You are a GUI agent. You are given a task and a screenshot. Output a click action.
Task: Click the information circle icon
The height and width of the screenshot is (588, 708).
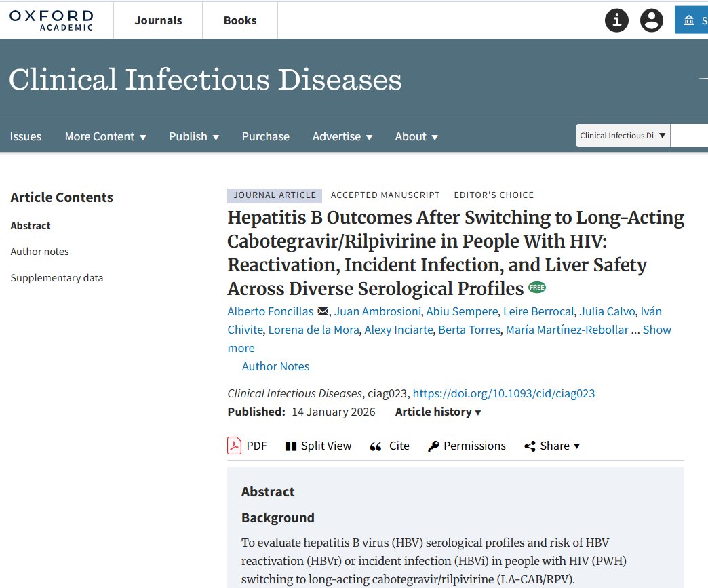[x=616, y=20]
